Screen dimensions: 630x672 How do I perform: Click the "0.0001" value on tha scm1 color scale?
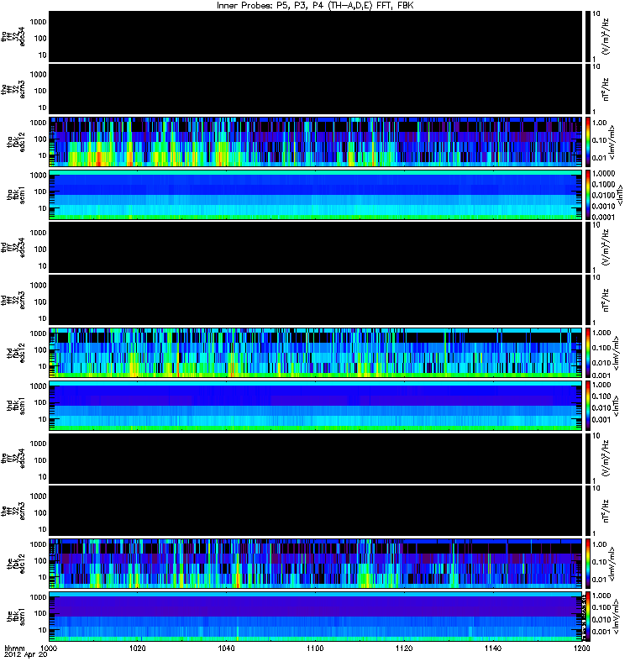pyautogui.click(x=603, y=217)
